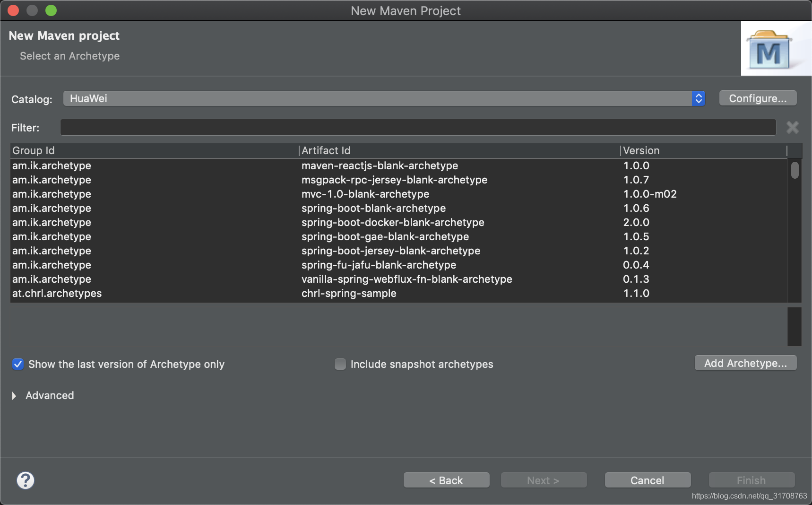Screen dimensions: 812x505
Task: Click the vertical scrollbar thumb
Action: click(x=795, y=170)
